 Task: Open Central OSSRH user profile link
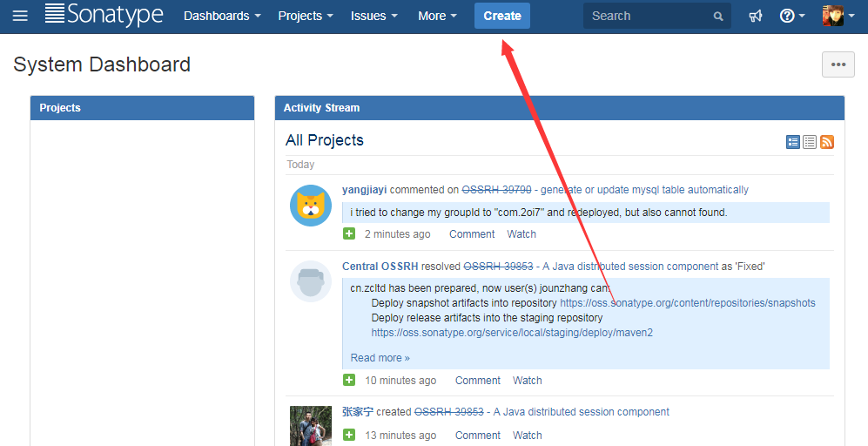380,267
